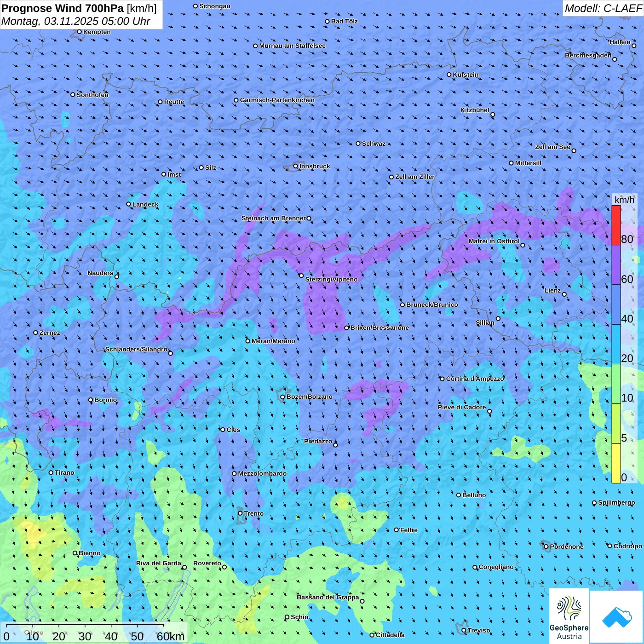Viewport: 644px width, 644px height.
Task: Click the Kempten label
Action: point(97,32)
